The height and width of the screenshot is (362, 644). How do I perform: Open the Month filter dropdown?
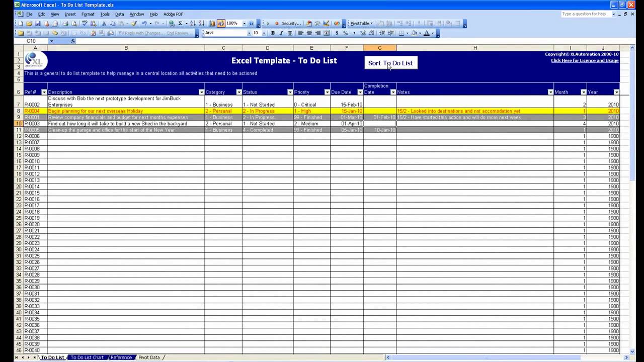click(584, 92)
